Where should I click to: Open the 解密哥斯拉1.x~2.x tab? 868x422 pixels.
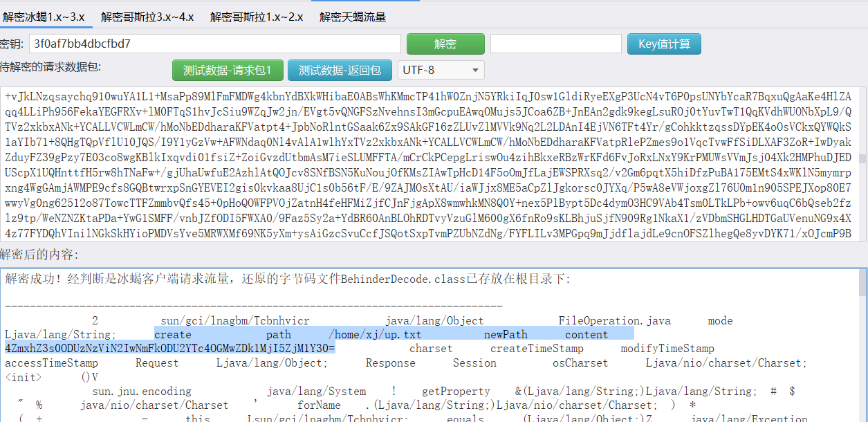(257, 17)
